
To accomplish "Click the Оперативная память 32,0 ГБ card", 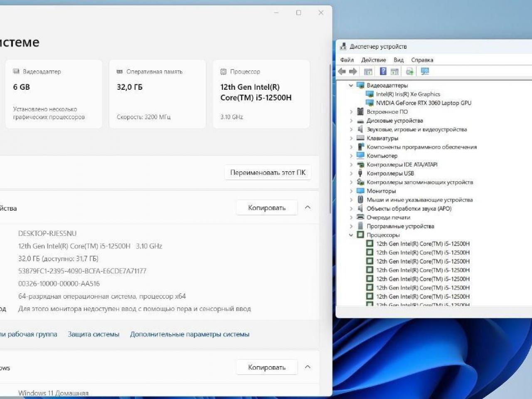I will 157,94.
